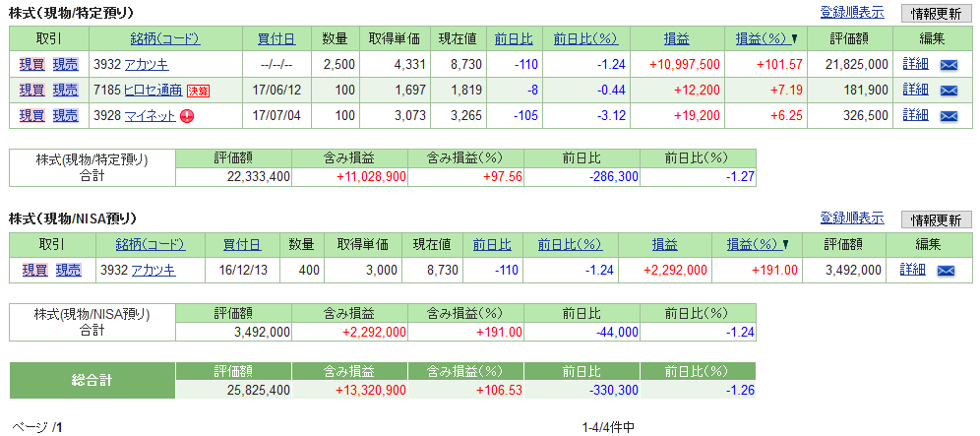Click 登録順表示 link above 特定預り table
The height and width of the screenshot is (436, 980).
pos(852,12)
